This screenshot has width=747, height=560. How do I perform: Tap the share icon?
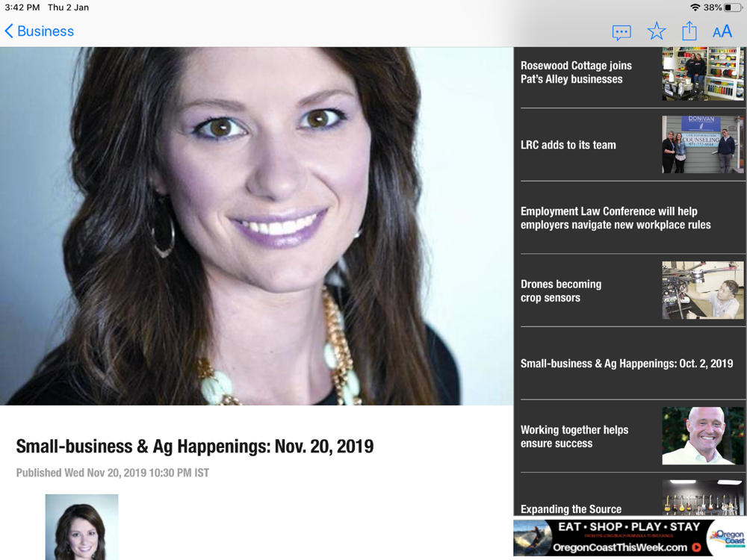tap(689, 31)
